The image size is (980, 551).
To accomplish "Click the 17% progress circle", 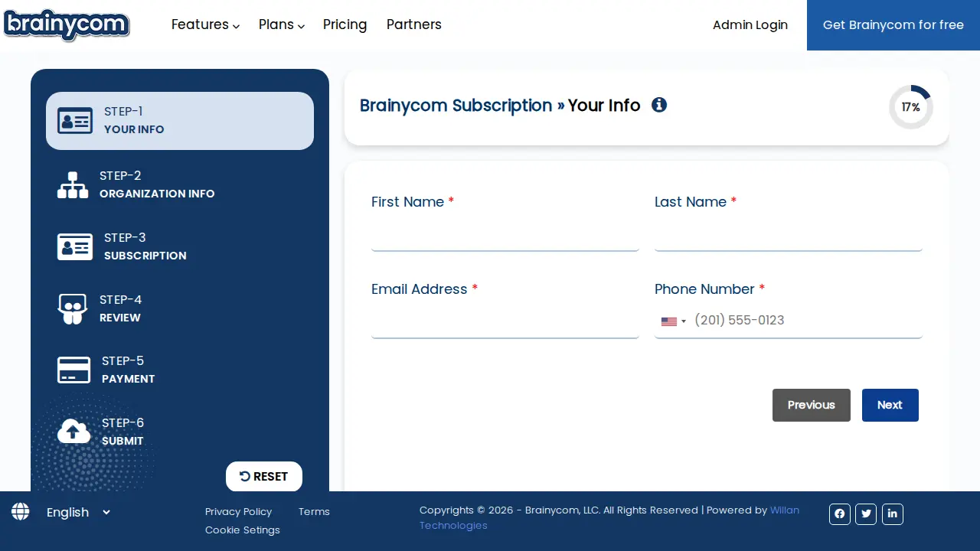I will point(911,107).
